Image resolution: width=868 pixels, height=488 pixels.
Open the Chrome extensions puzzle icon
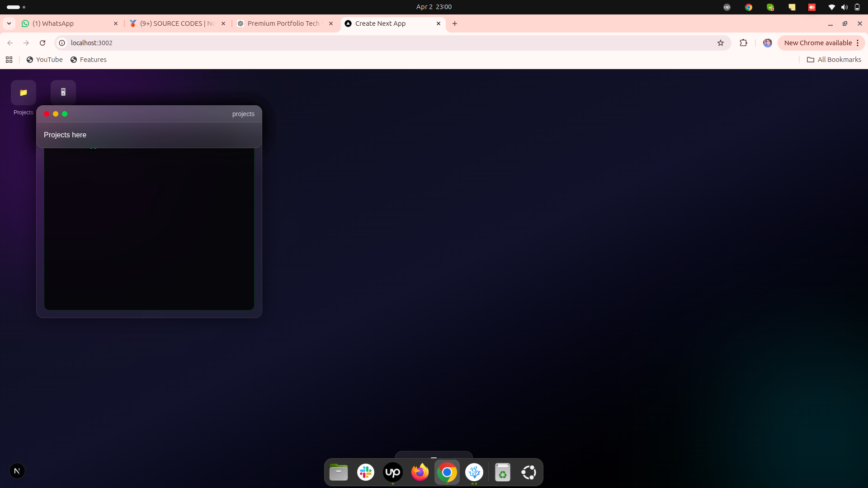click(x=744, y=43)
